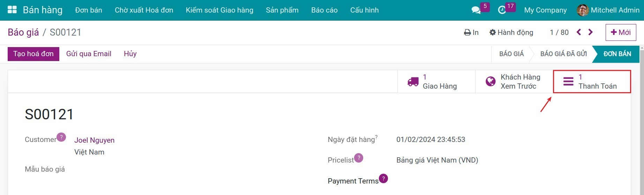The width and height of the screenshot is (644, 195).
Task: Open the 1 Thanh Toán smart button
Action: [x=592, y=82]
